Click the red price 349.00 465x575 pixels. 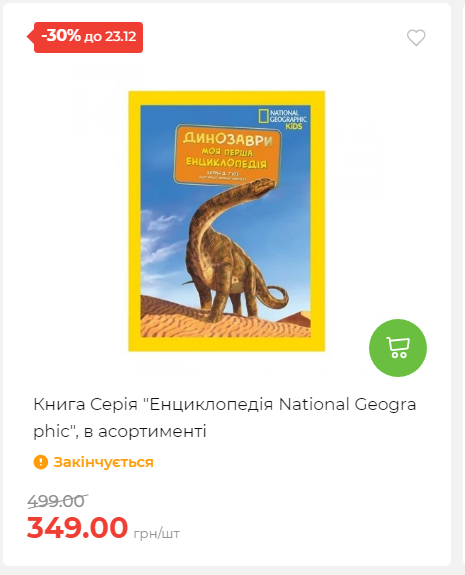[x=77, y=527]
